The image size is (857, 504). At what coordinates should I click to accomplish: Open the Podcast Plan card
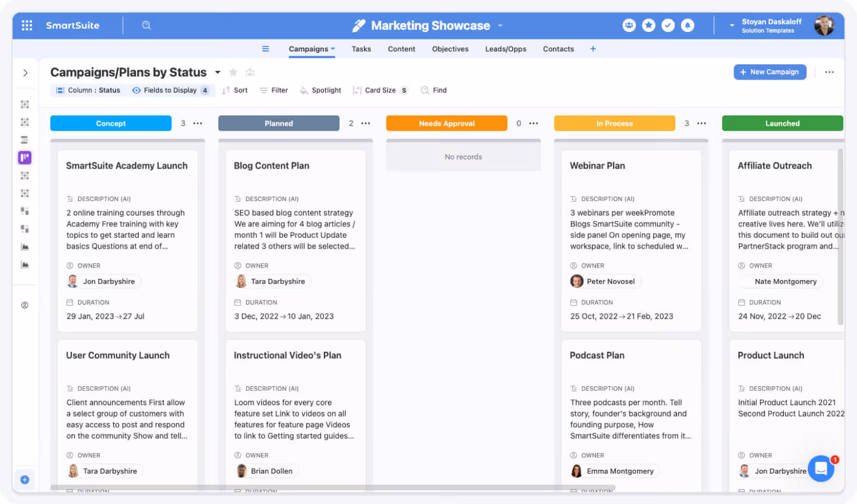[631, 415]
